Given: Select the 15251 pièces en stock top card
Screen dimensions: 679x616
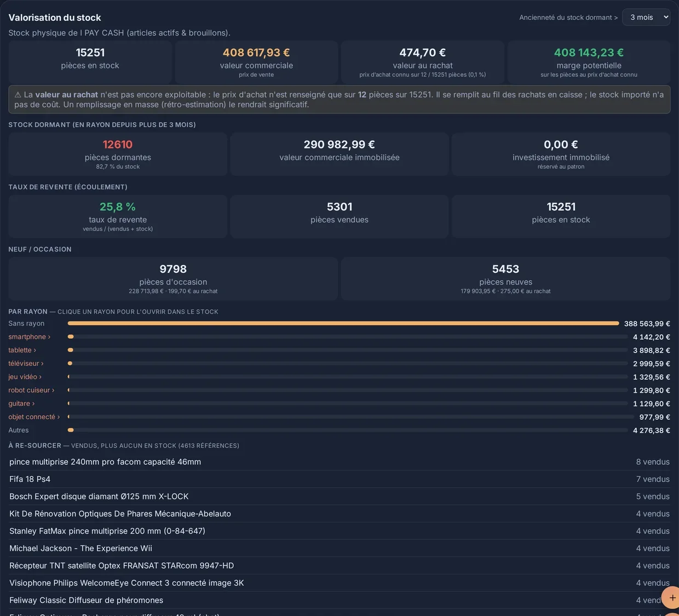Looking at the screenshot, I should click(x=90, y=62).
